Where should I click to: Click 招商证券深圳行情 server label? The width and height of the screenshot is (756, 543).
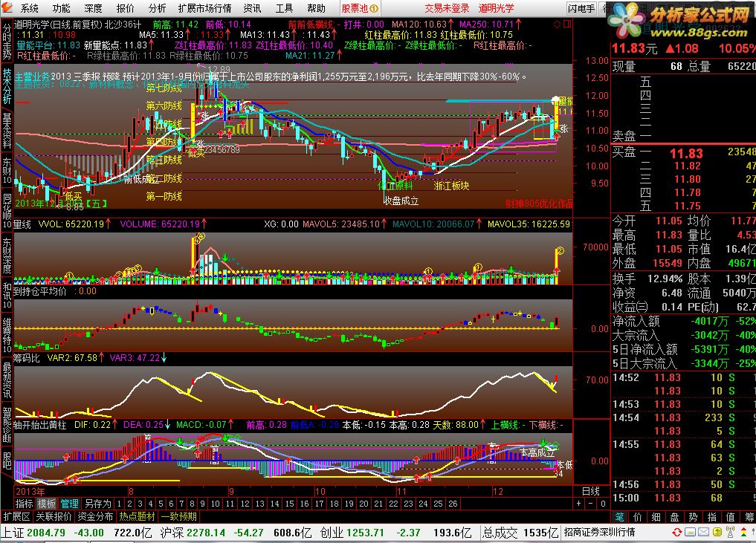pyautogui.click(x=599, y=533)
